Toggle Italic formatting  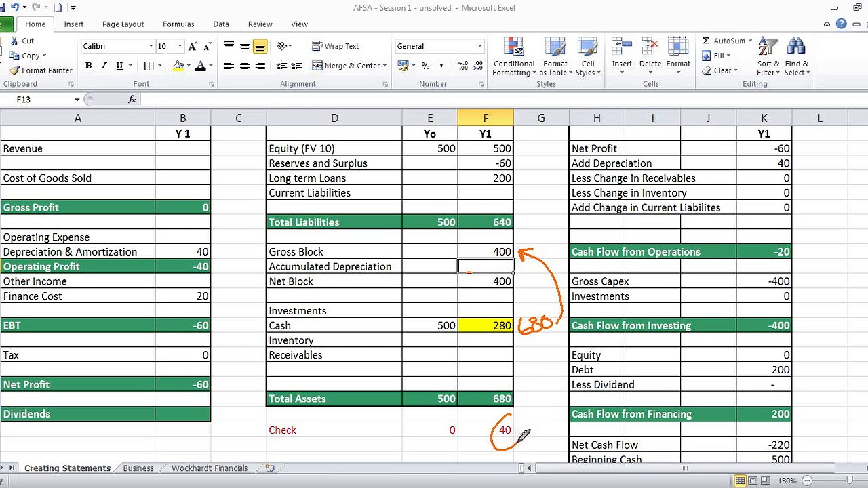pos(104,66)
